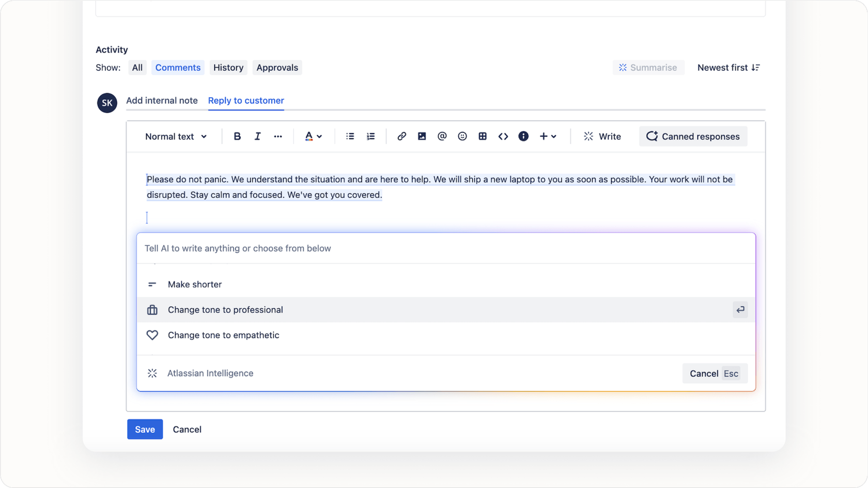The height and width of the screenshot is (488, 868).
Task: Insert a table into the reply
Action: pyautogui.click(x=483, y=136)
